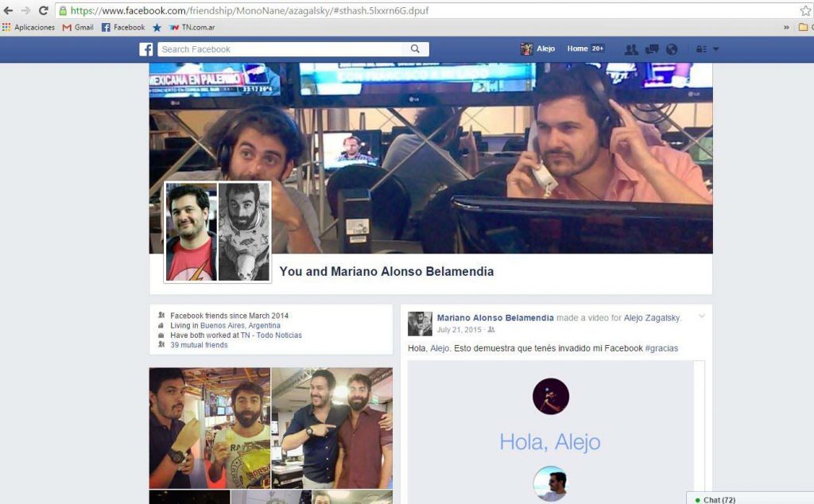The width and height of the screenshot is (814, 504).
Task: Open Gmail from the bookmarks bar
Action: [77, 26]
